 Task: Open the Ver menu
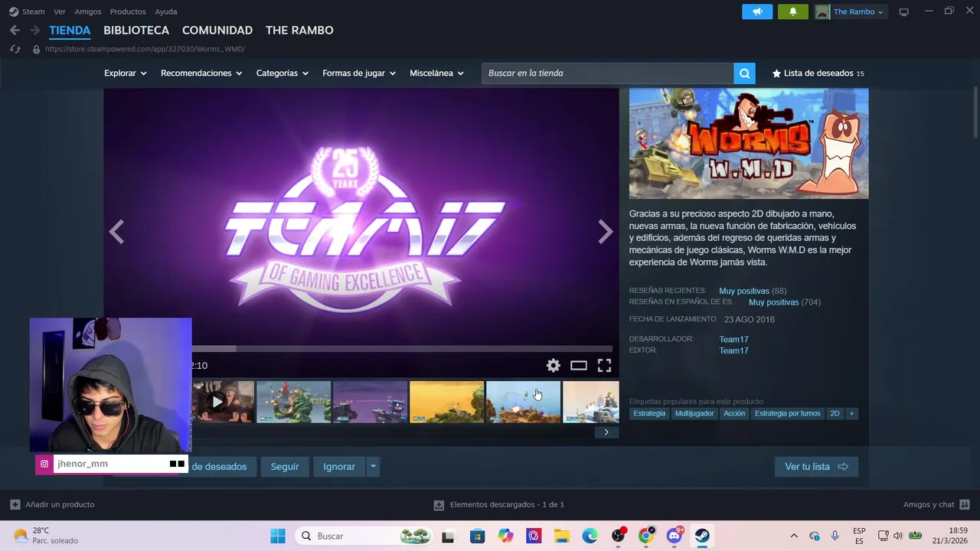point(59,11)
